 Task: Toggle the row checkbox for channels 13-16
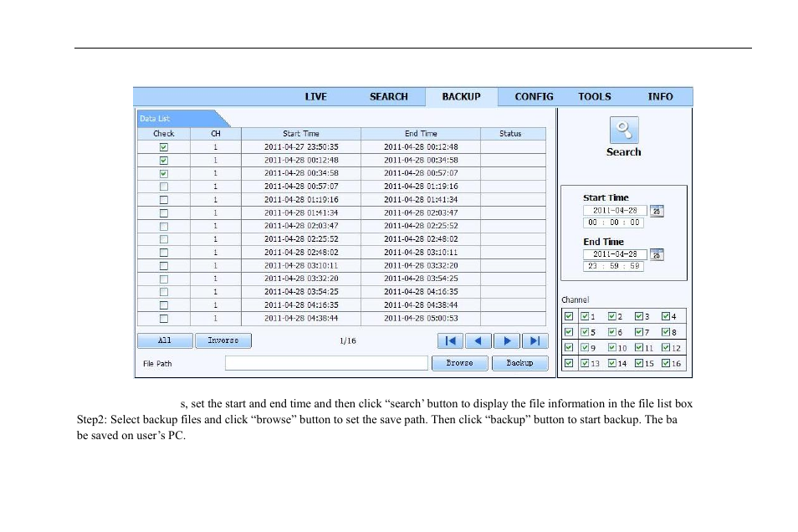(569, 363)
